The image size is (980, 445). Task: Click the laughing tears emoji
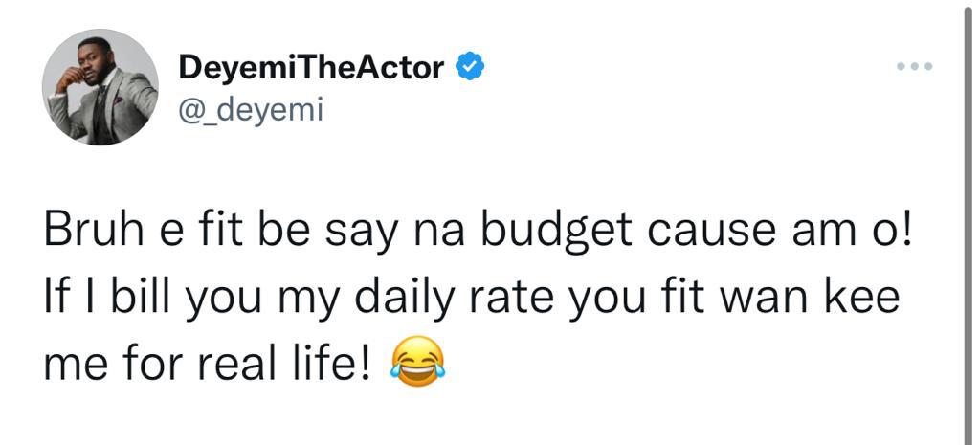pos(416,366)
